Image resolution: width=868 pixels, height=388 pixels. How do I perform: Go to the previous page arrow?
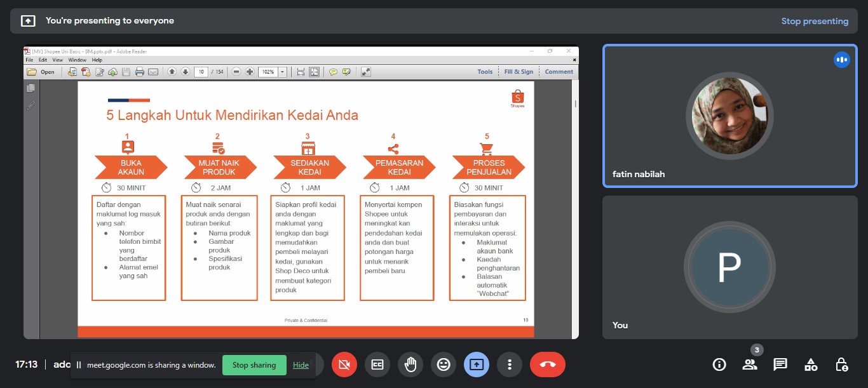172,72
